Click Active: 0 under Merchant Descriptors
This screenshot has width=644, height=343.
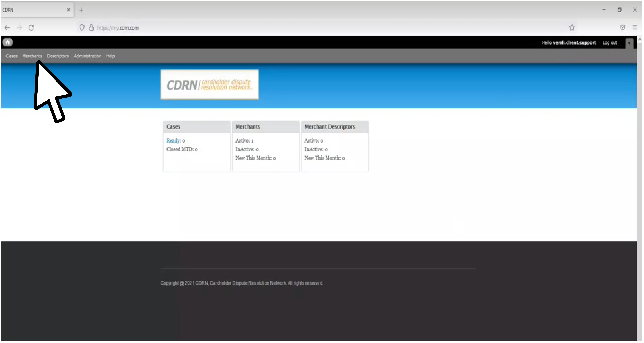314,141
